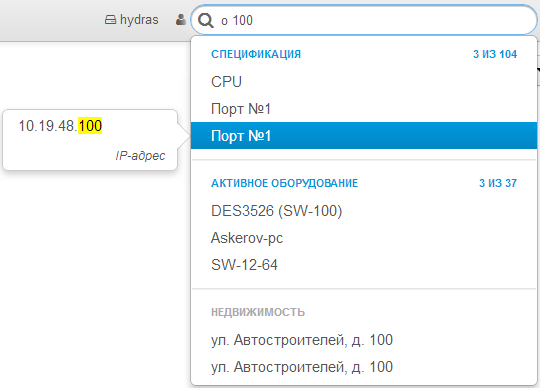This screenshot has width=540, height=388.
Task: Click the server icon beside hydras
Action: pyautogui.click(x=110, y=20)
